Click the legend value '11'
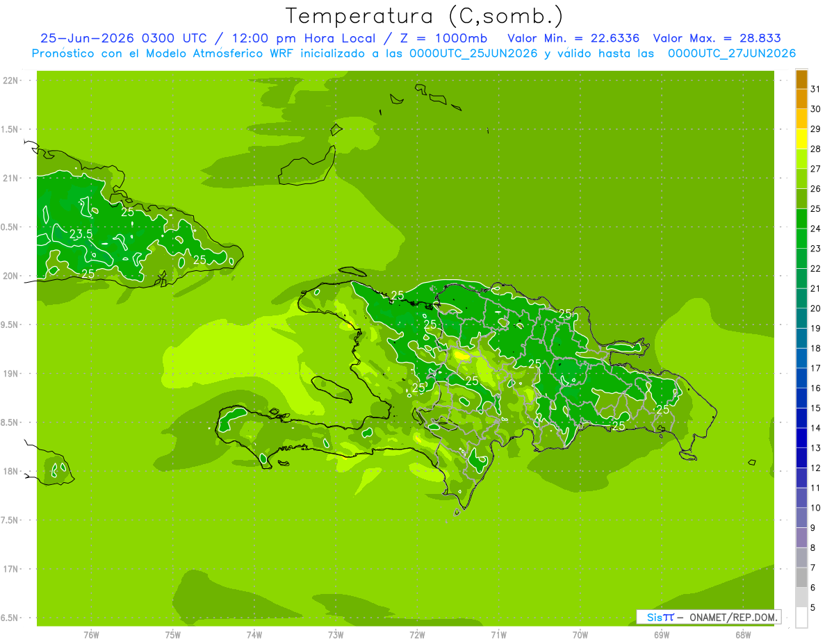The image size is (834, 644). tap(815, 488)
